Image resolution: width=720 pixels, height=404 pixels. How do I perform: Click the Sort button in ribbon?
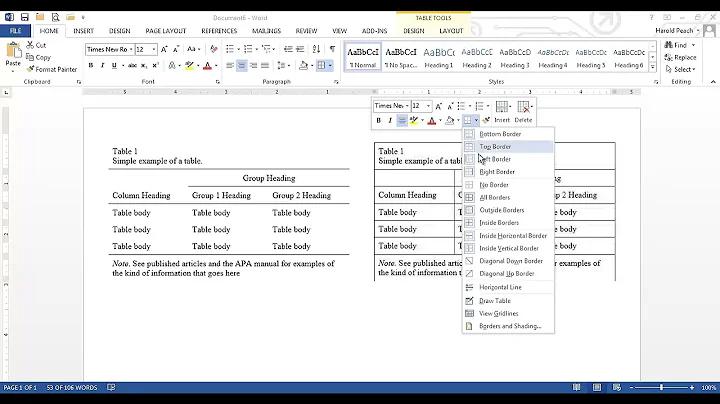(316, 49)
